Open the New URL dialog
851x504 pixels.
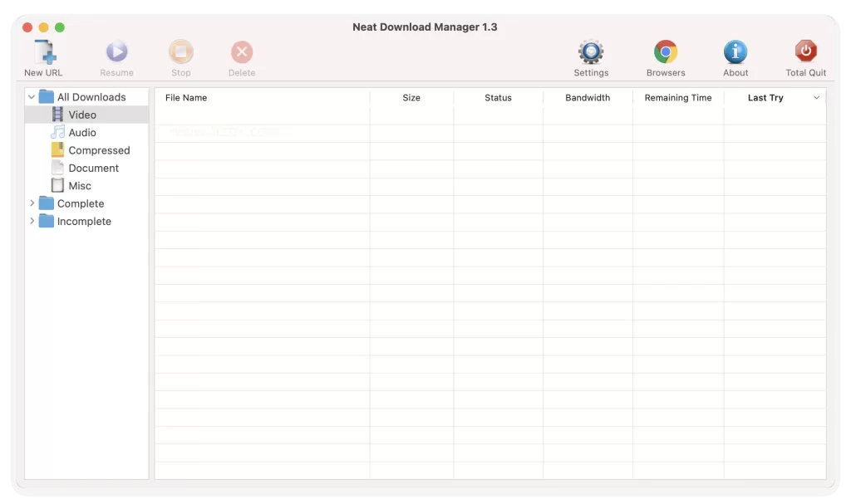click(x=42, y=55)
